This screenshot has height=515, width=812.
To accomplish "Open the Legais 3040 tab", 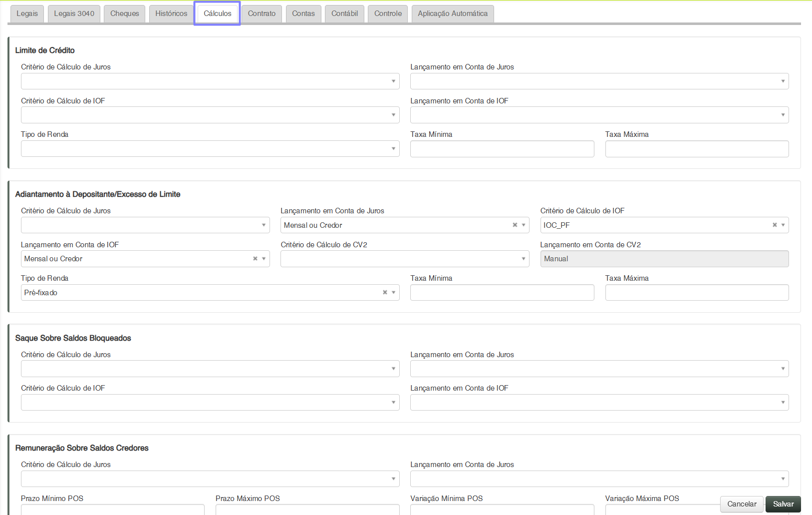I will [74, 13].
